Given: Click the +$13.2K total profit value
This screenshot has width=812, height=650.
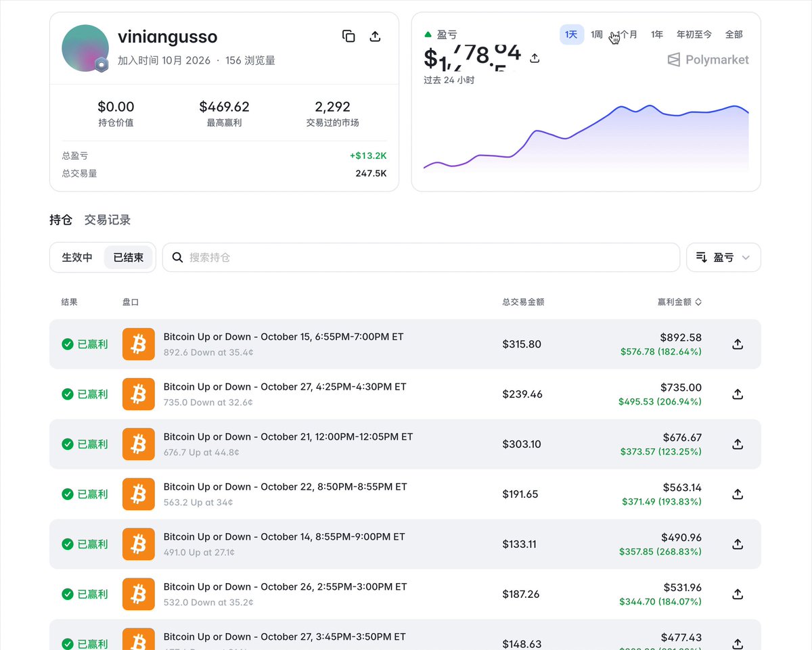Looking at the screenshot, I should point(368,156).
